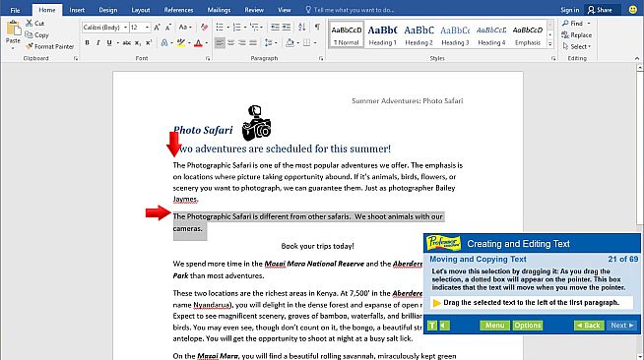Apply a bulleted list
Image resolution: width=644 pixels, height=360 pixels.
(220, 28)
